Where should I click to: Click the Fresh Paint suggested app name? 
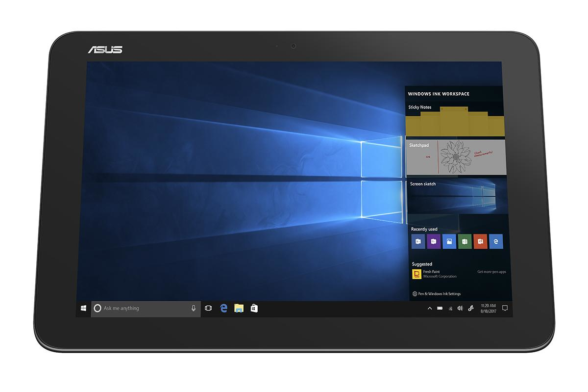click(432, 272)
